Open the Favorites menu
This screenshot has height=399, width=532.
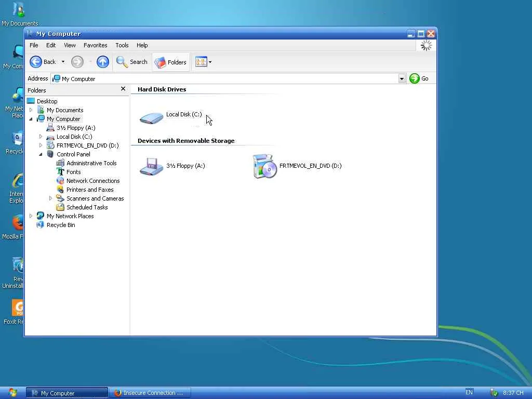click(x=96, y=45)
